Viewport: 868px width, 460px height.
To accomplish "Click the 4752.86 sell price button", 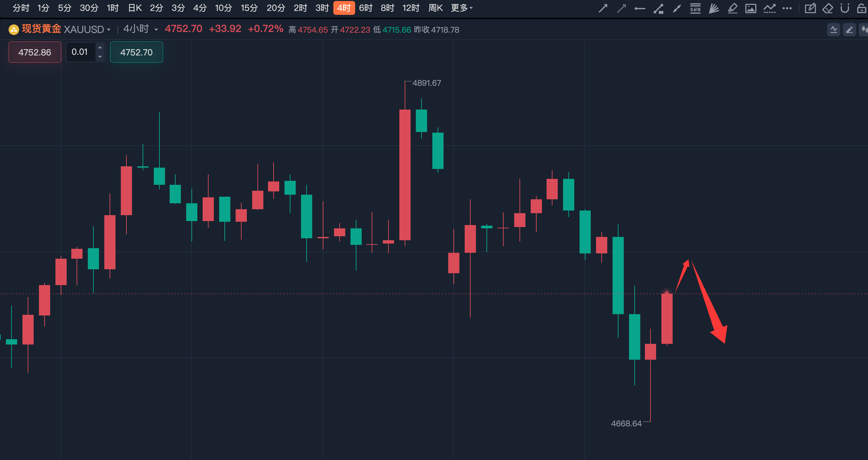I will [35, 52].
